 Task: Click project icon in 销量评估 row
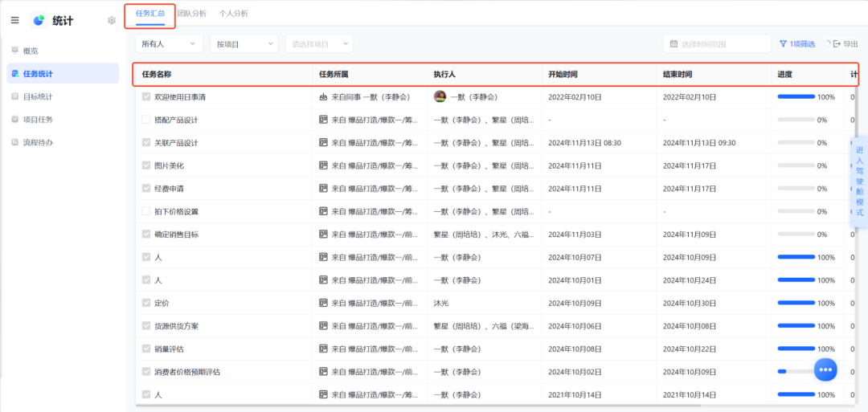click(x=323, y=349)
